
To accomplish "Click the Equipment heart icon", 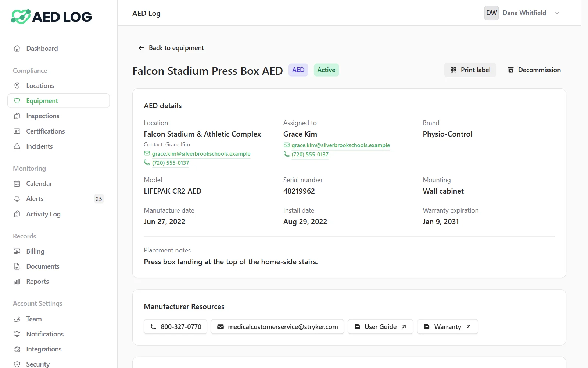I will coord(17,101).
